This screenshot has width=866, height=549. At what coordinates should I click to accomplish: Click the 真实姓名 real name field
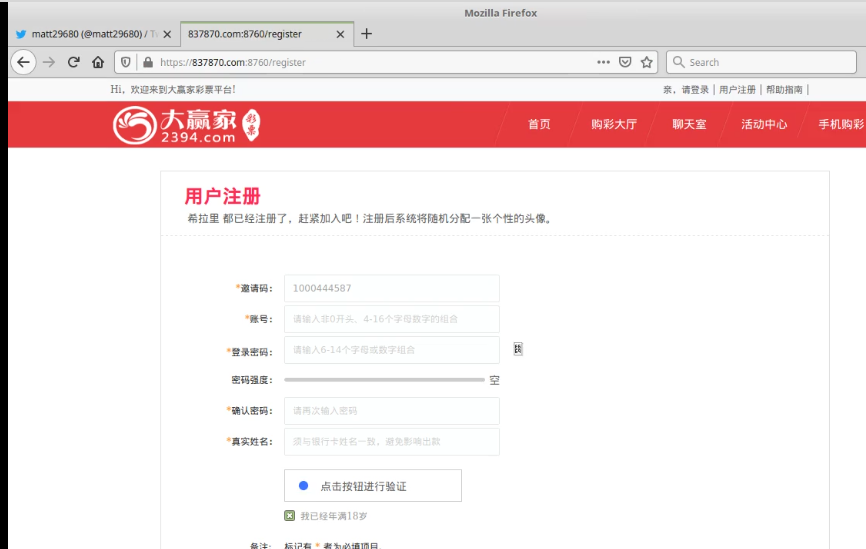pyautogui.click(x=392, y=442)
